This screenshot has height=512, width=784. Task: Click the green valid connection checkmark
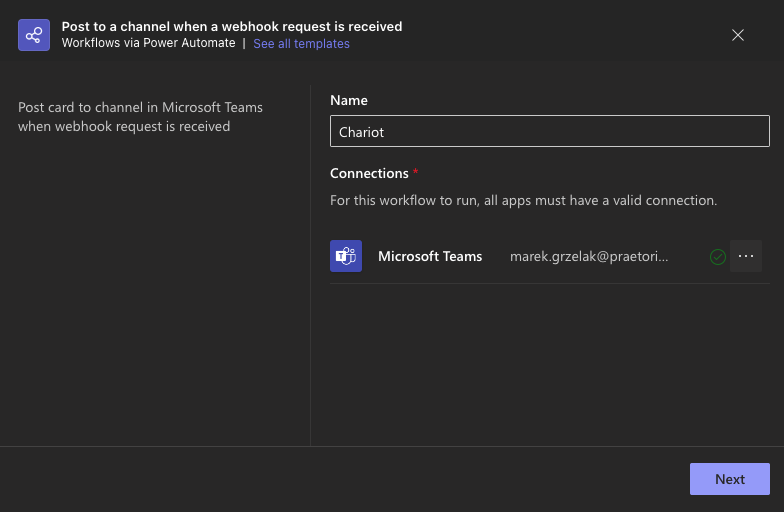[x=718, y=256]
